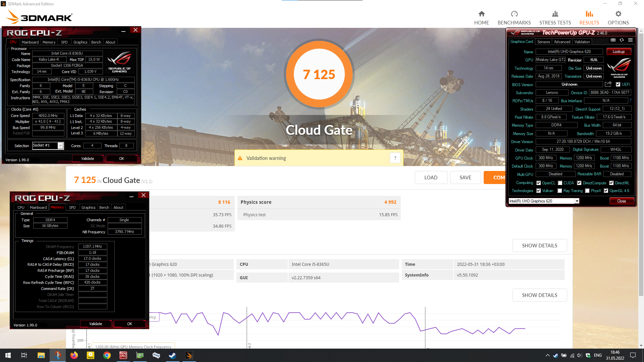Toggle the Vulkan checkbox in GPU-Z
Screen dimensions: 644x362
click(x=538, y=191)
